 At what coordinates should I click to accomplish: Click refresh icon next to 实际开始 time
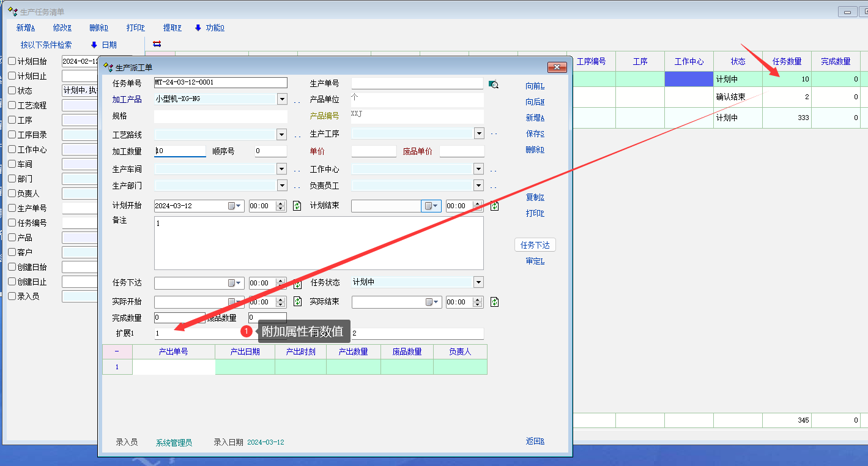pos(297,302)
